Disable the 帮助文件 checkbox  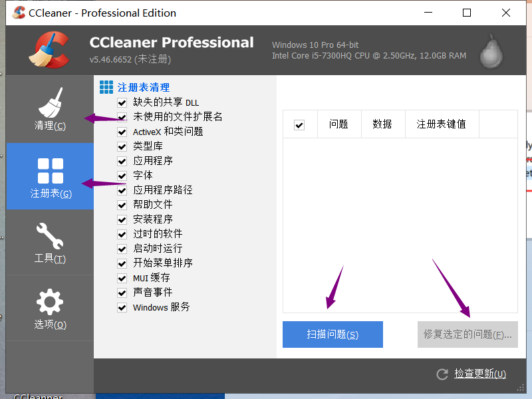(122, 205)
